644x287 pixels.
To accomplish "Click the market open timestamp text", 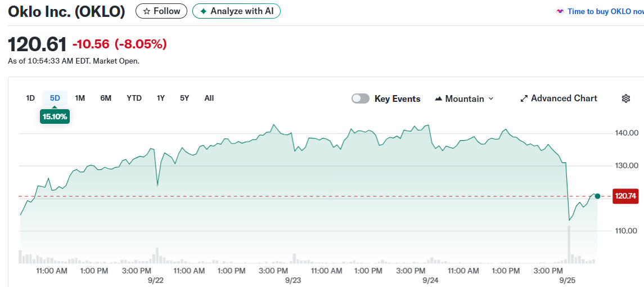I will coord(74,61).
